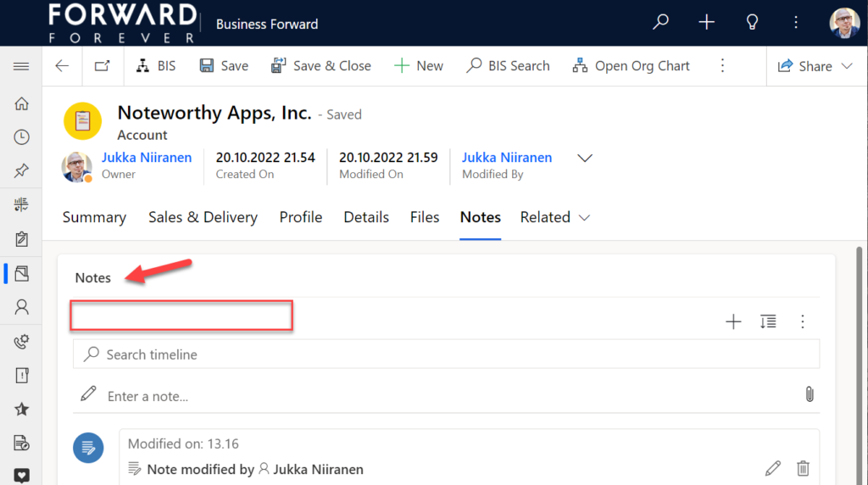Click the page vertical scrollbar
Image resolution: width=868 pixels, height=485 pixels.
point(860,365)
